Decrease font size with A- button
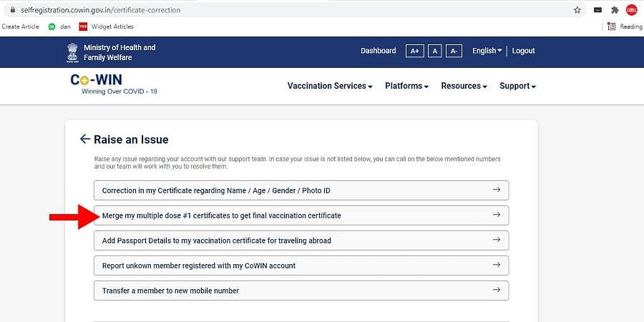 point(454,51)
